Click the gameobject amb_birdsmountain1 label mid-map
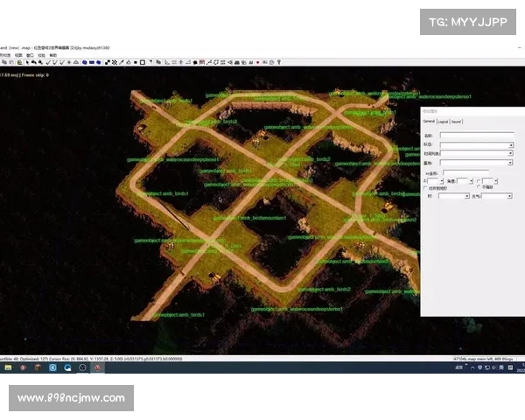This screenshot has height=420, width=525. pyautogui.click(x=249, y=218)
